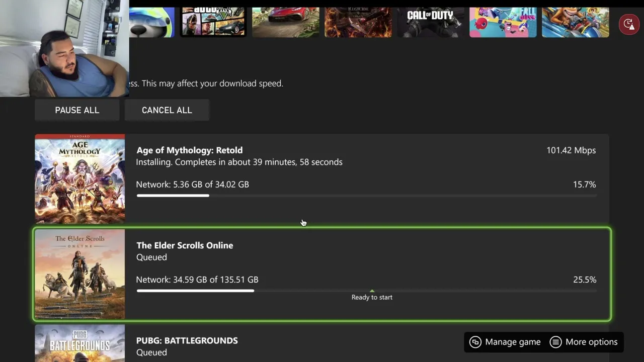Select the Call of Duty tile
Image resolution: width=644 pixels, height=362 pixels.
[x=430, y=22]
